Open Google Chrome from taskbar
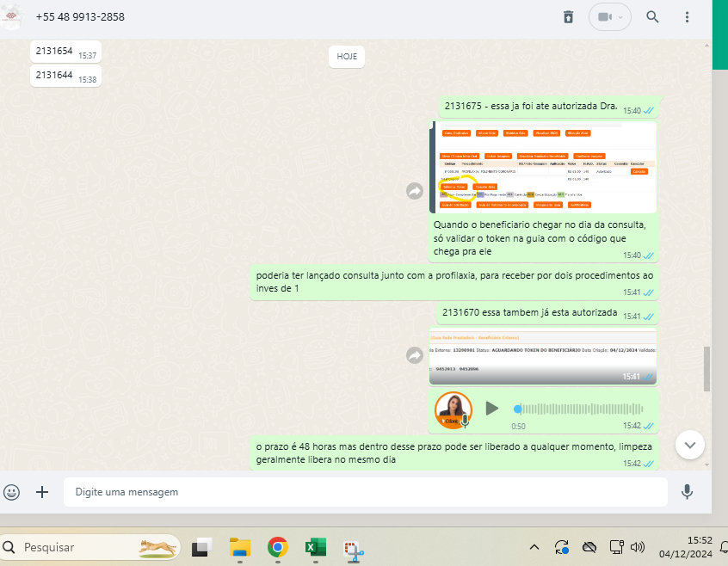The width and height of the screenshot is (728, 566). (278, 547)
